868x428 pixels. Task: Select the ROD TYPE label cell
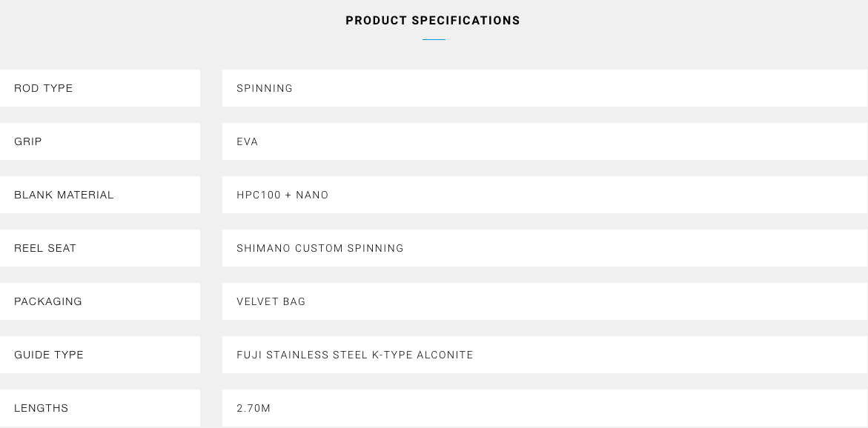click(99, 88)
